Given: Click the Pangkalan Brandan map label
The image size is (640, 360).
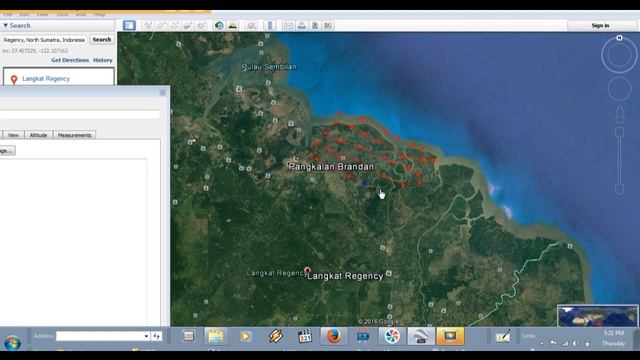Looking at the screenshot, I should coord(331,167).
